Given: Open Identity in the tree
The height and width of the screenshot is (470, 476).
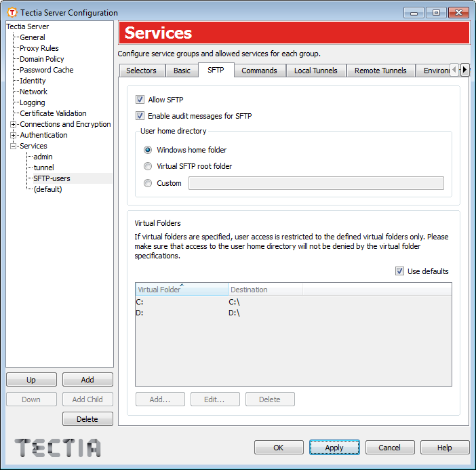Looking at the screenshot, I should [x=33, y=81].
